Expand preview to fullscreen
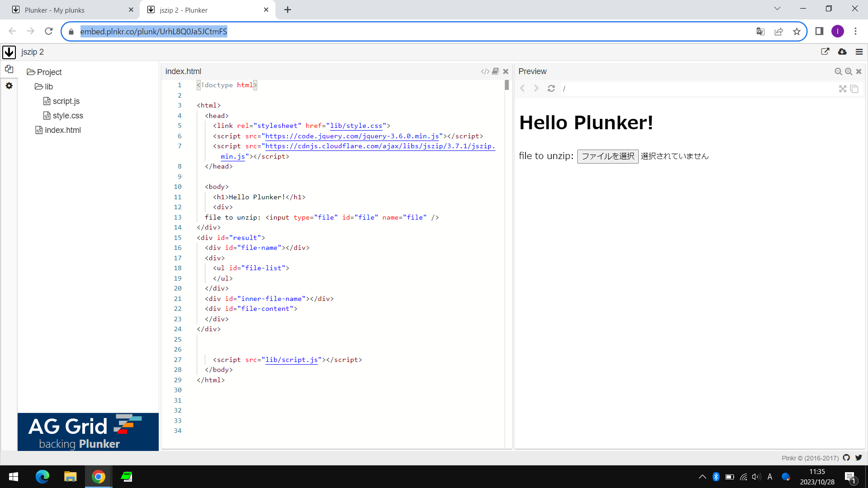Image resolution: width=868 pixels, height=488 pixels. (843, 89)
